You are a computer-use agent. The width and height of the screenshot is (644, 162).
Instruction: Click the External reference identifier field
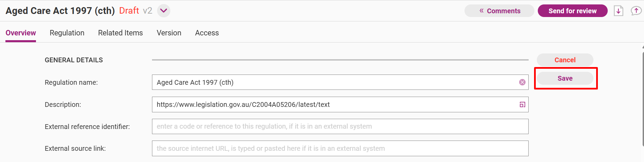340,127
